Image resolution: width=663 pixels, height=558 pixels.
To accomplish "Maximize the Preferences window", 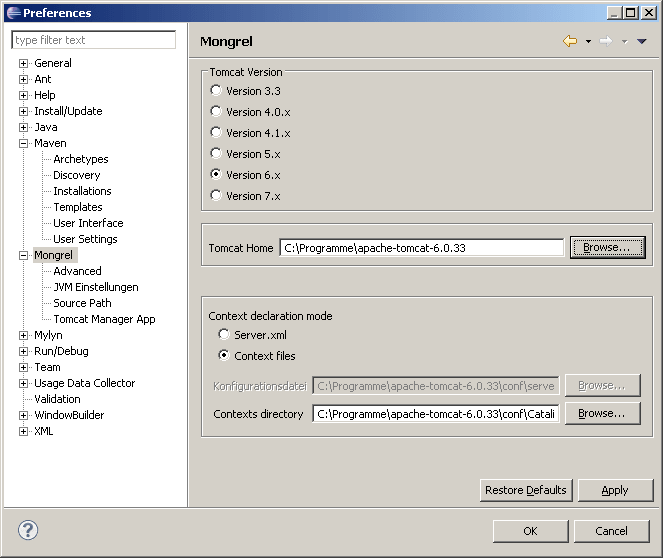I will pyautogui.click(x=630, y=13).
